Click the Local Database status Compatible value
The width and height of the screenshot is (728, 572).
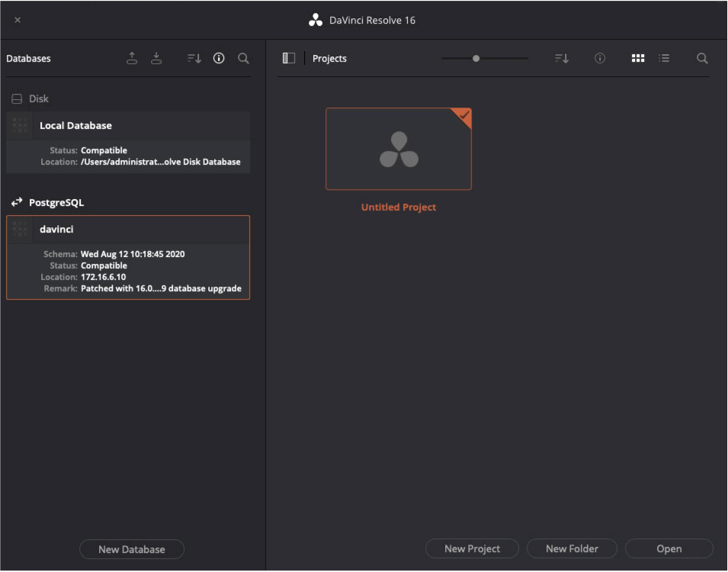click(104, 150)
